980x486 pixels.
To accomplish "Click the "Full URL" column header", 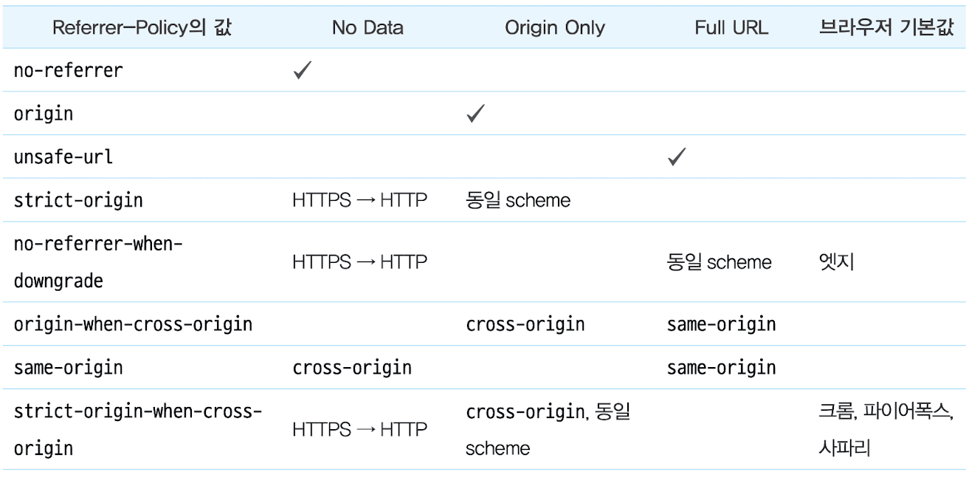I will click(731, 28).
